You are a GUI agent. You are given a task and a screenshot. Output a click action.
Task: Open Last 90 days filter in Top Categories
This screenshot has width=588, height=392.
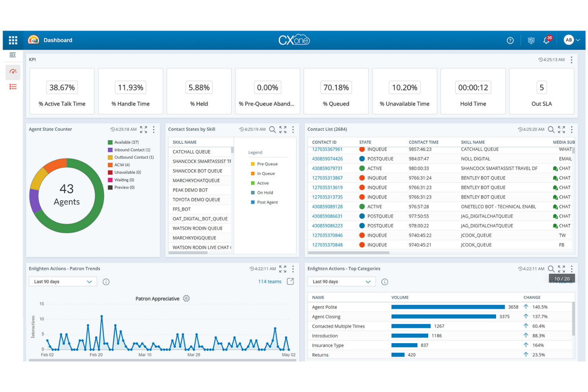(341, 281)
